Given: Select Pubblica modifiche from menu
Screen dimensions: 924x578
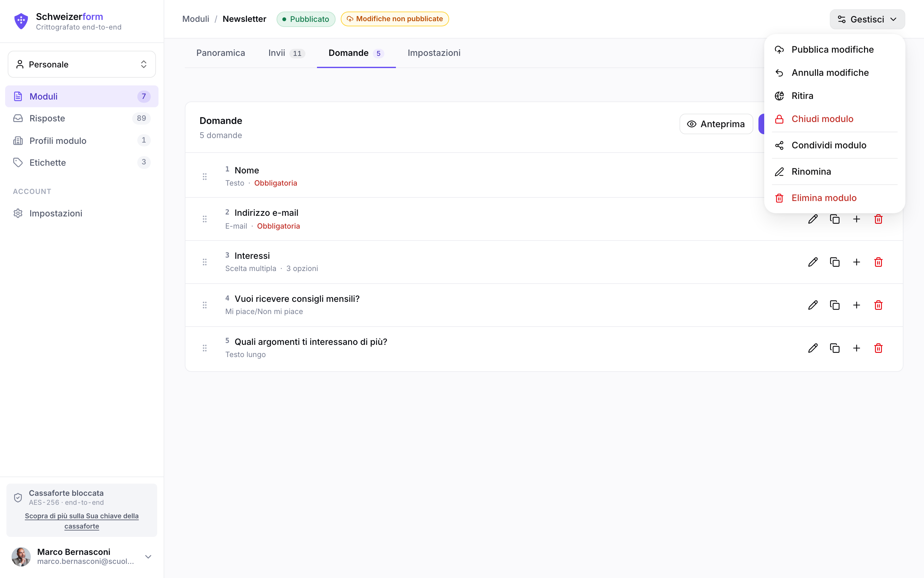Looking at the screenshot, I should point(835,50).
